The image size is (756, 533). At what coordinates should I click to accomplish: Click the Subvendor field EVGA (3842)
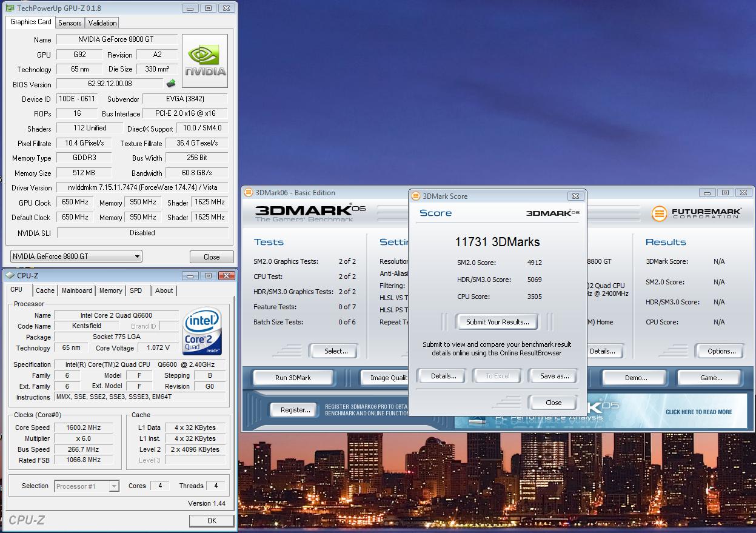pos(185,99)
